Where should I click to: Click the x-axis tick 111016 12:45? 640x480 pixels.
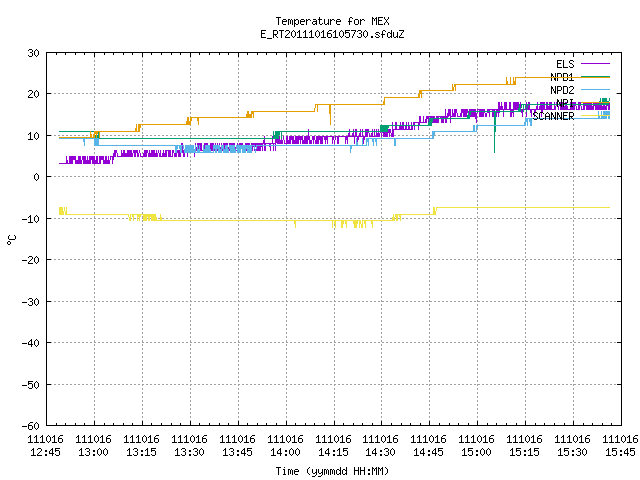pos(46,446)
